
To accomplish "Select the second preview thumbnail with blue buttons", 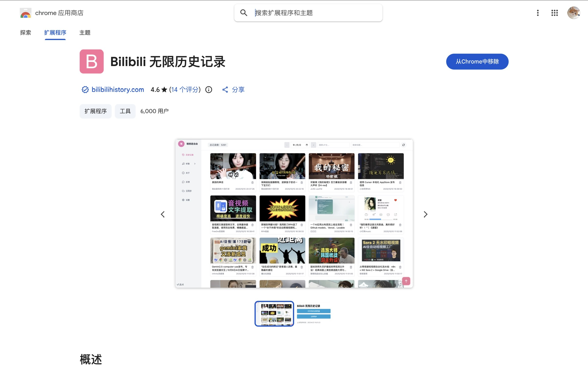I will 314,314.
